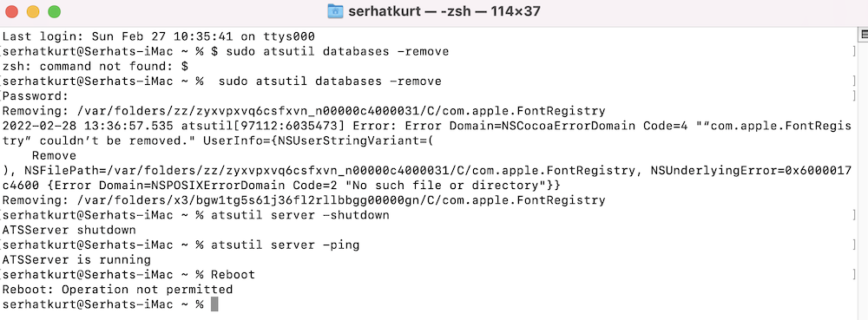The height and width of the screenshot is (320, 868).
Task: Click the 'zsh: command not found: $' output
Action: [x=95, y=67]
